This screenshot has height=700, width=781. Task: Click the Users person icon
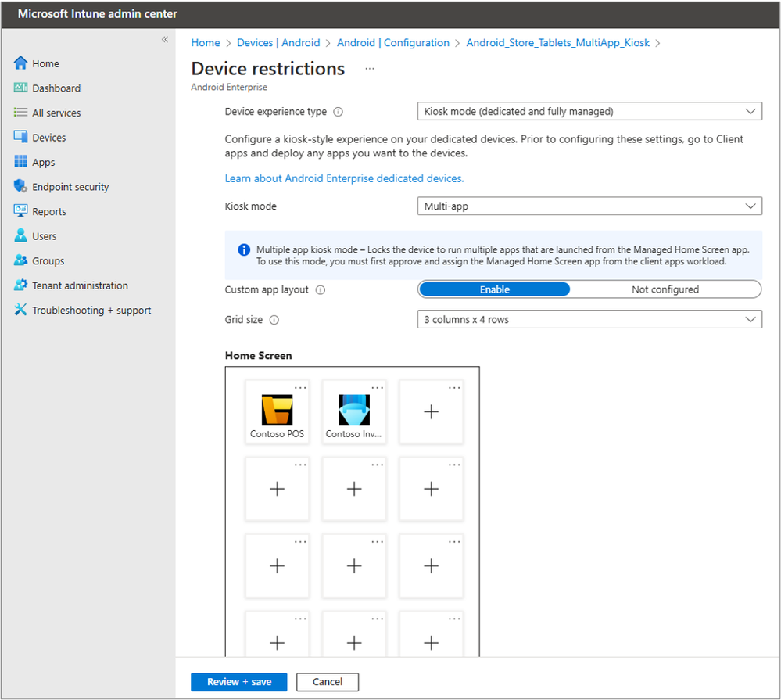(x=20, y=235)
